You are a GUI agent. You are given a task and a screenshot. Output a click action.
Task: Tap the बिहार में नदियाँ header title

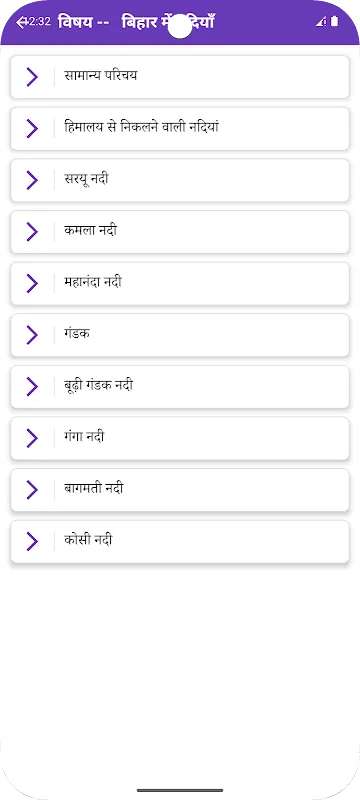coord(168,22)
